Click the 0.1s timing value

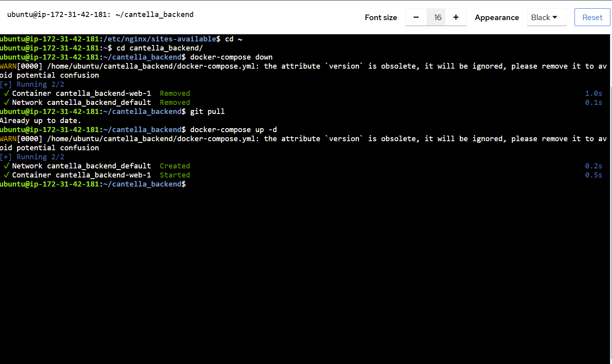click(x=593, y=103)
